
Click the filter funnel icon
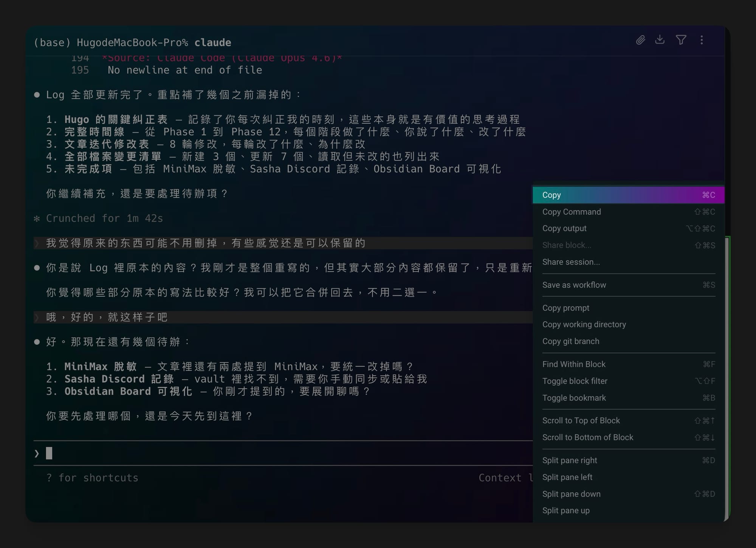[x=681, y=40]
